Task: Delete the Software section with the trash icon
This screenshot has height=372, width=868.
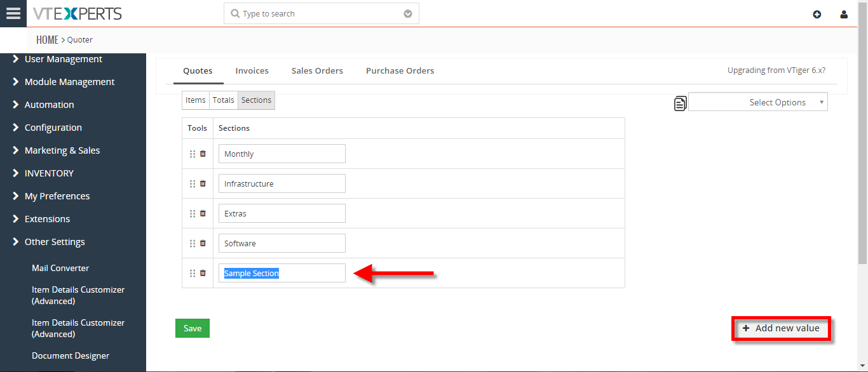Action: coord(203,243)
